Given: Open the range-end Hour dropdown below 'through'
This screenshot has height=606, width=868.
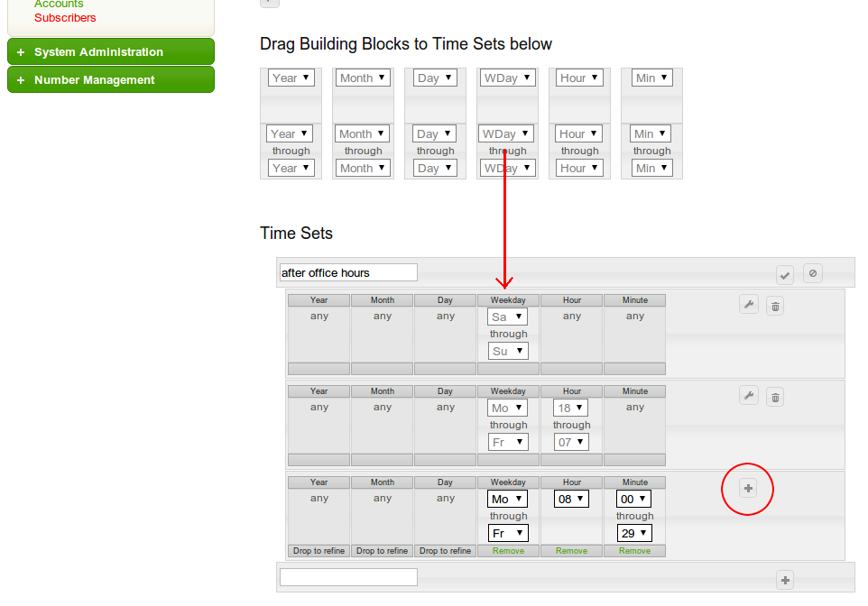Looking at the screenshot, I should (x=579, y=169).
